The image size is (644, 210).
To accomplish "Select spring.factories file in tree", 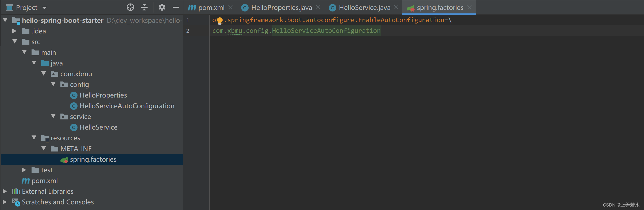I will [93, 159].
